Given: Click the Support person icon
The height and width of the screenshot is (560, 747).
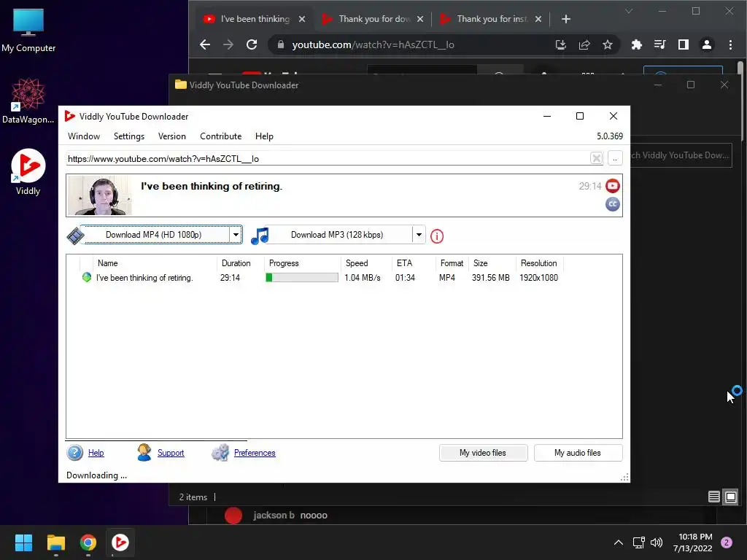Looking at the screenshot, I should pos(144,452).
